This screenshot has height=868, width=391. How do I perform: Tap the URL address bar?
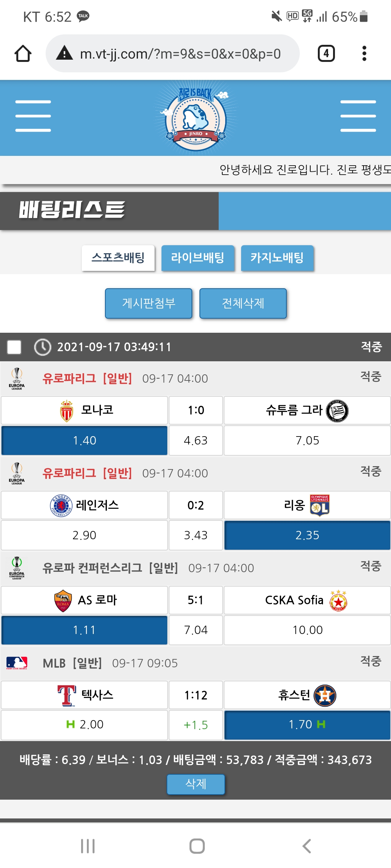[x=180, y=54]
